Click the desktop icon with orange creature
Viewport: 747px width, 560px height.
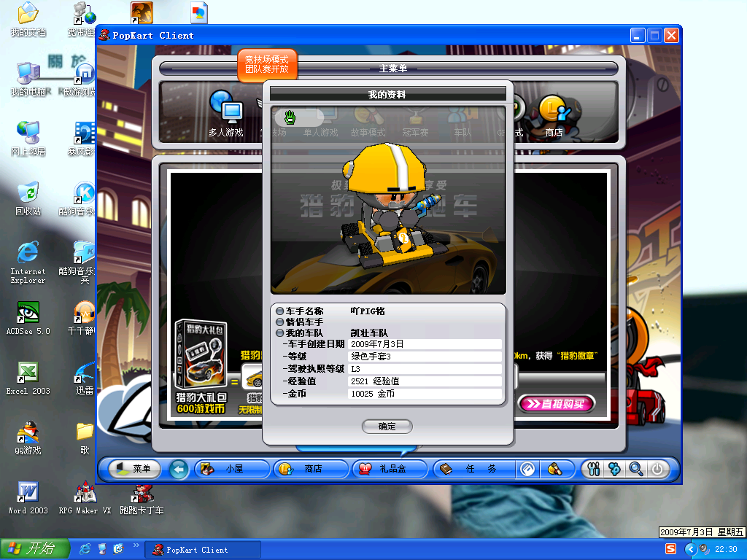tap(142, 13)
